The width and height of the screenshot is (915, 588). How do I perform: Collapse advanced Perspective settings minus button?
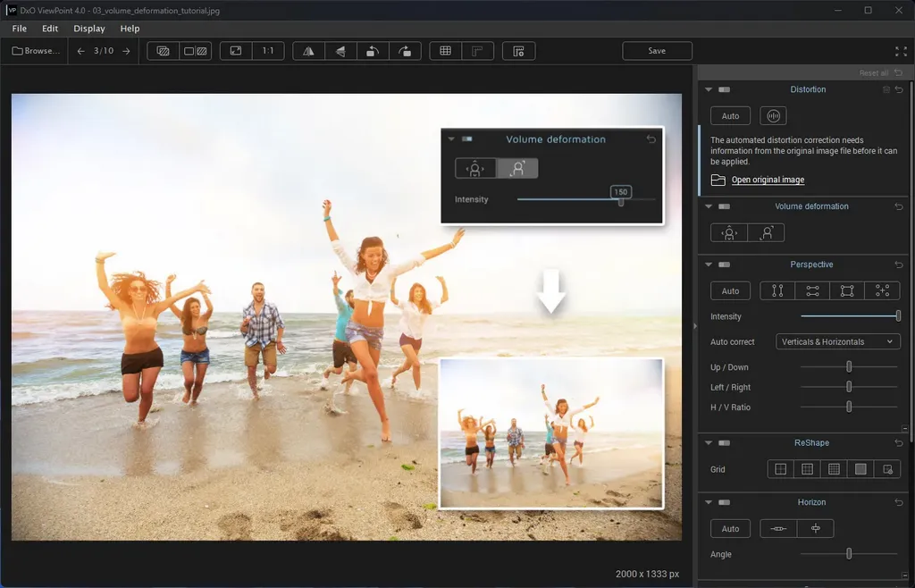pos(905,428)
